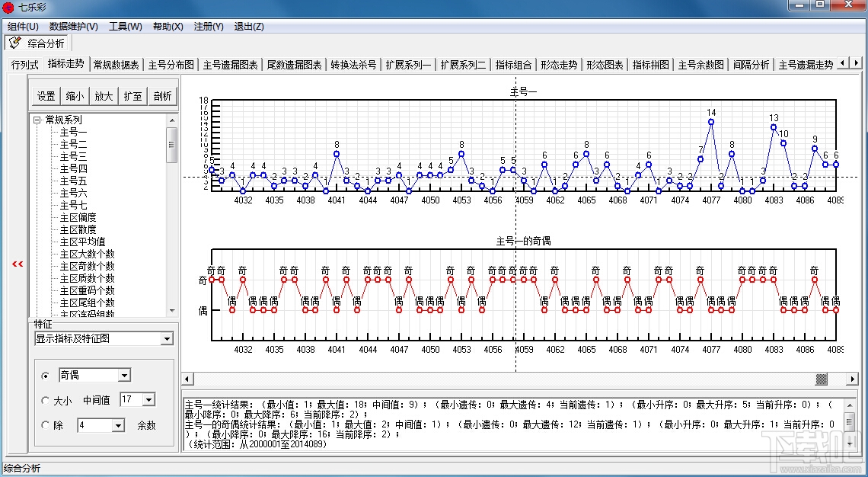This screenshot has height=477, width=868.
Task: Switch to the 形态走势 tab
Action: [559, 65]
